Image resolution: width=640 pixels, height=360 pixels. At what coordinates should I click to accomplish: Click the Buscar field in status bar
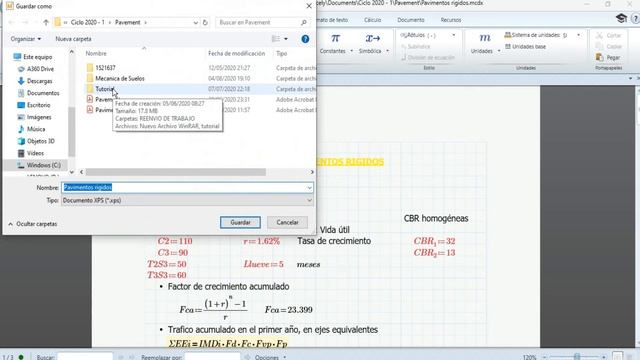tap(85, 357)
